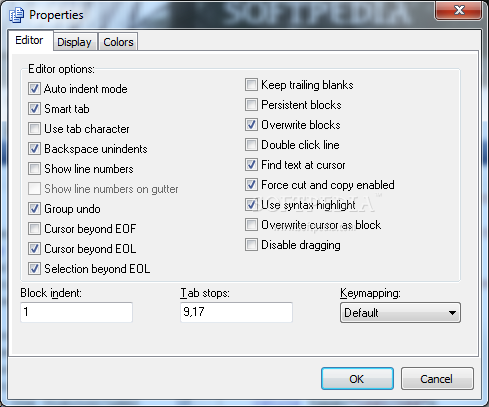Check the Persistent blocks option
Viewport: 489px width, 407px height.
pyautogui.click(x=251, y=105)
